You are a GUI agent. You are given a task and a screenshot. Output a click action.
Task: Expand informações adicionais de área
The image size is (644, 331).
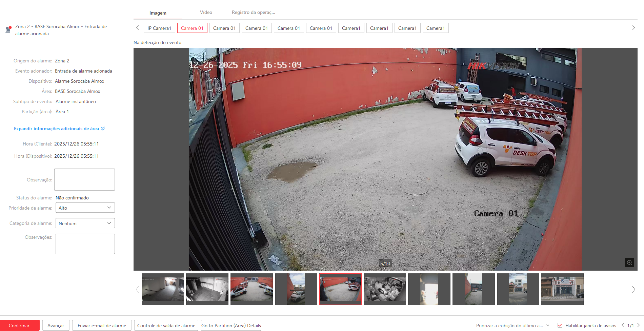coord(59,129)
